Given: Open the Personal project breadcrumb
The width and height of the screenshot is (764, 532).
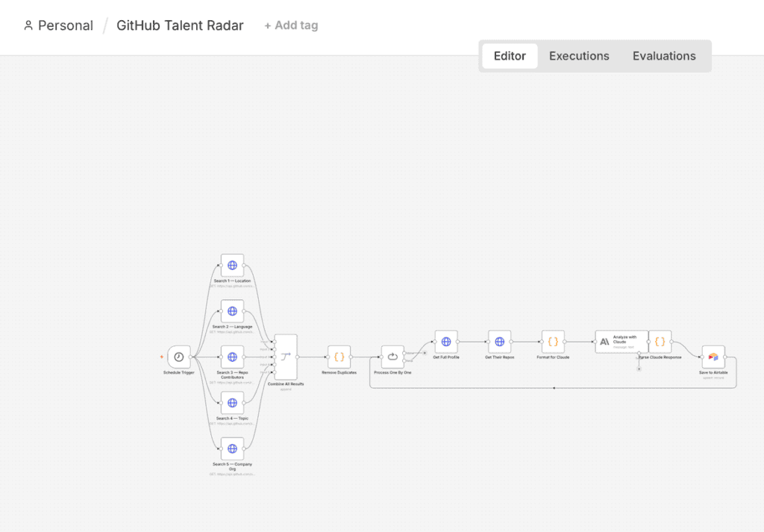Looking at the screenshot, I should pyautogui.click(x=58, y=25).
